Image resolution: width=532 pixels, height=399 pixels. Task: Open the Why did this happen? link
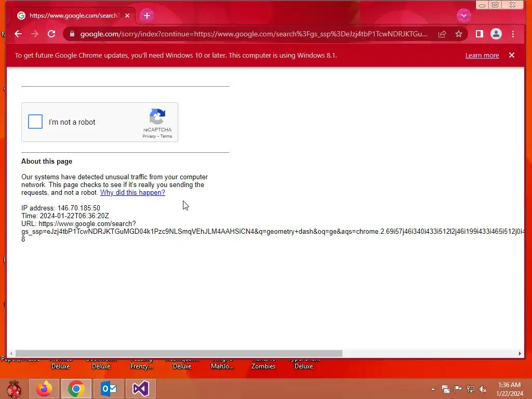[132, 192]
